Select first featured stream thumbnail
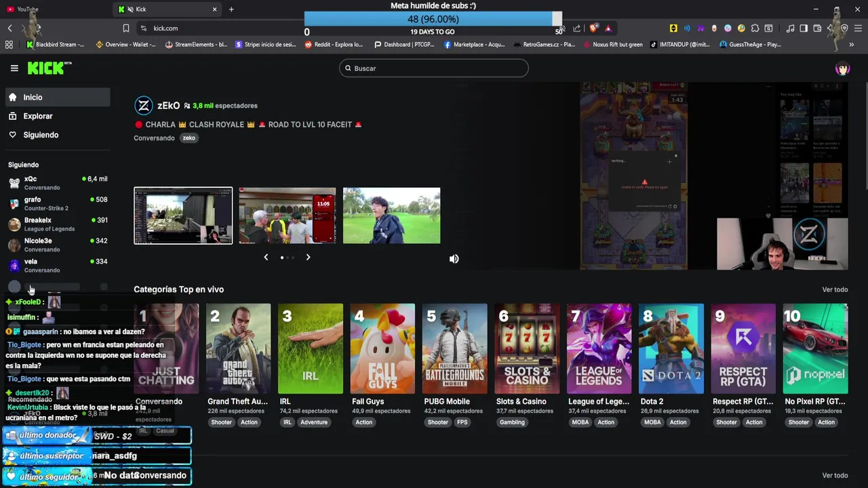 (183, 216)
